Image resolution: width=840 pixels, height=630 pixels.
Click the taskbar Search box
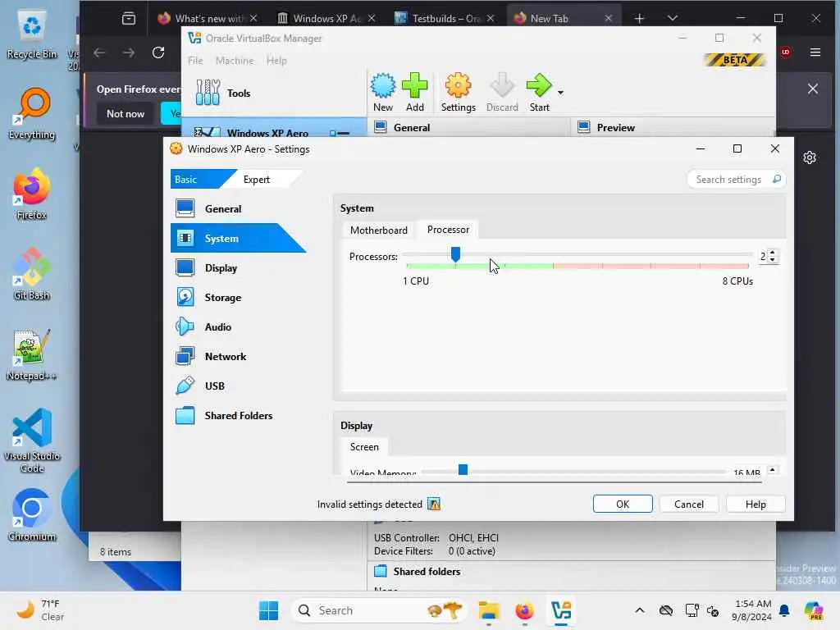point(379,610)
